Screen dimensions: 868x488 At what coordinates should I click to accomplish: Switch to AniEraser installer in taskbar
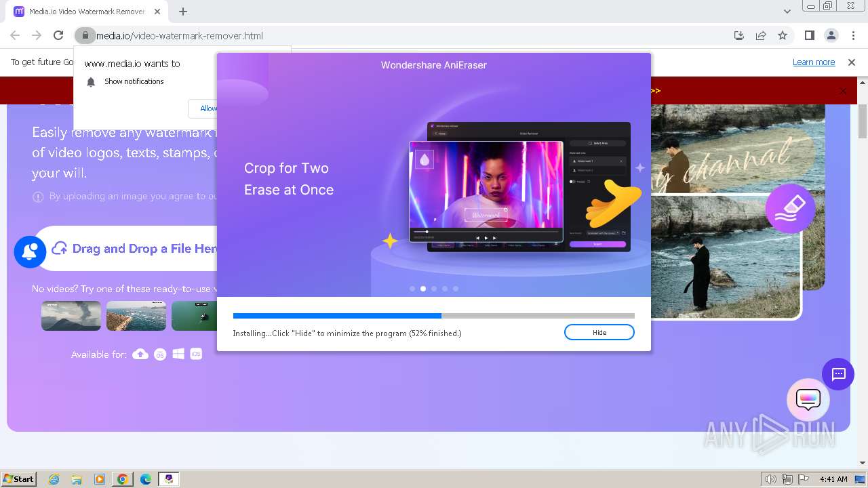pyautogui.click(x=169, y=479)
